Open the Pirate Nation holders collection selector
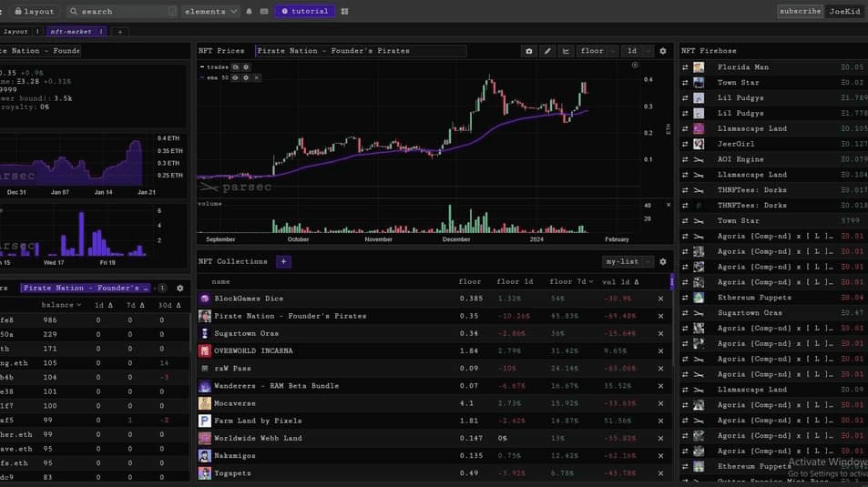 point(86,289)
